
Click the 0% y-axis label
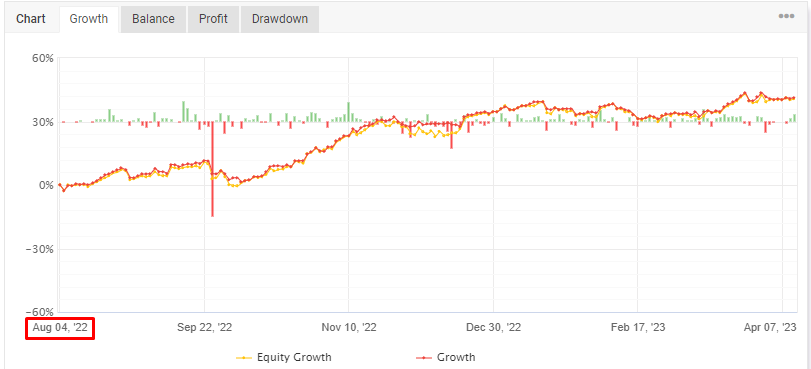coord(46,185)
